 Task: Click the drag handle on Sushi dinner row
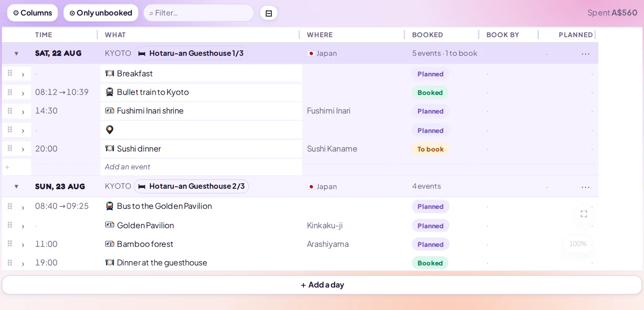(x=10, y=148)
